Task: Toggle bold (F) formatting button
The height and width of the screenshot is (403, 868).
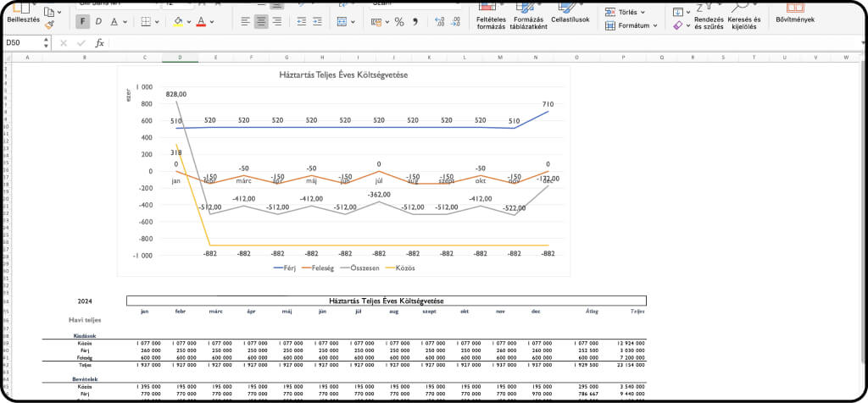Action: (x=84, y=21)
